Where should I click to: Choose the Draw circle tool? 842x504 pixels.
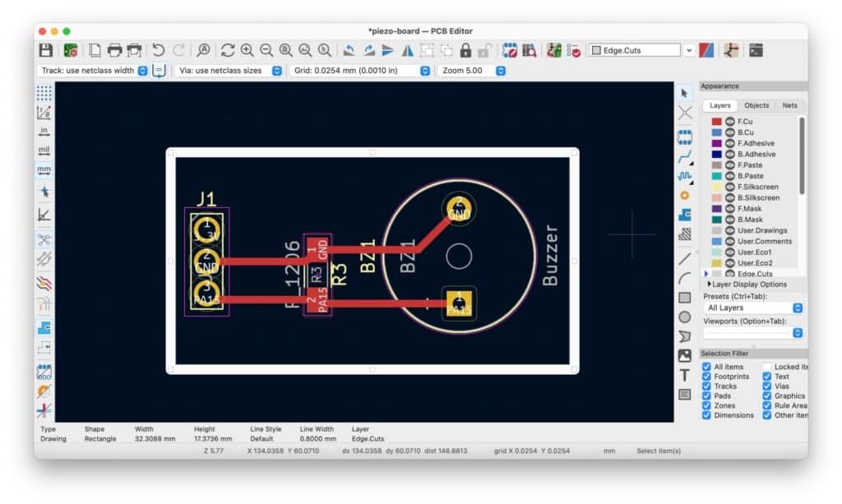click(684, 317)
